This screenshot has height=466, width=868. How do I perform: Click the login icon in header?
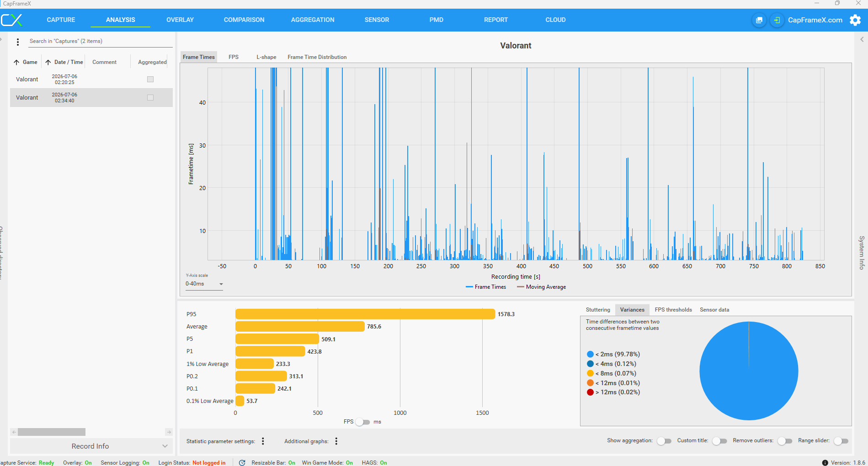coord(777,20)
